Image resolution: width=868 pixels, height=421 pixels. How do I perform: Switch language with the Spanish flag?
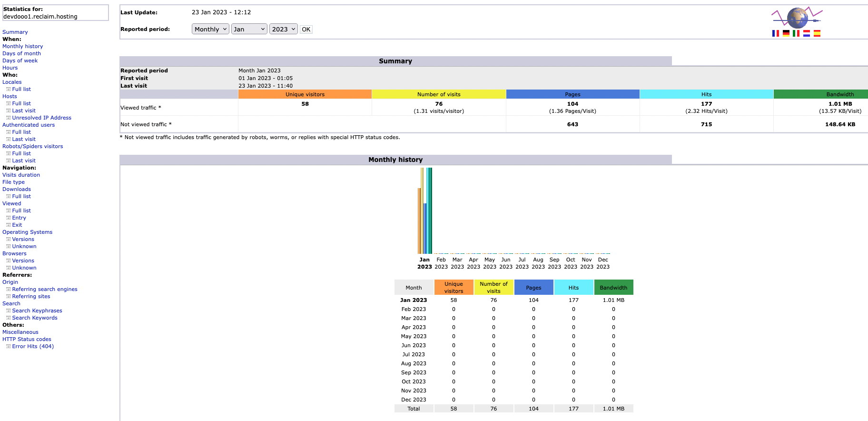817,33
